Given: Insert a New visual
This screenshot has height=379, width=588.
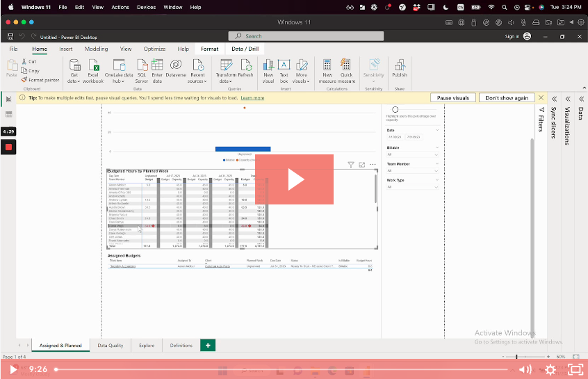Looking at the screenshot, I should click(268, 71).
